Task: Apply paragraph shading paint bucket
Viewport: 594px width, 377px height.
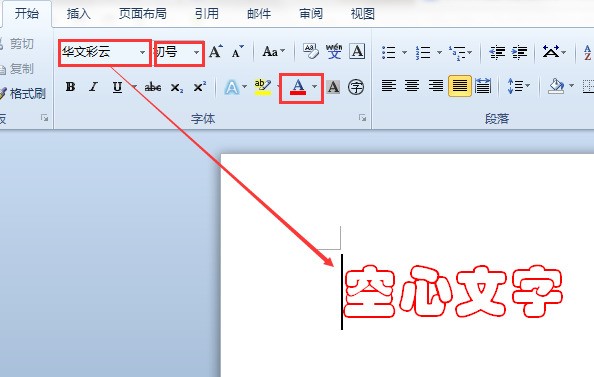Action: pyautogui.click(x=556, y=86)
